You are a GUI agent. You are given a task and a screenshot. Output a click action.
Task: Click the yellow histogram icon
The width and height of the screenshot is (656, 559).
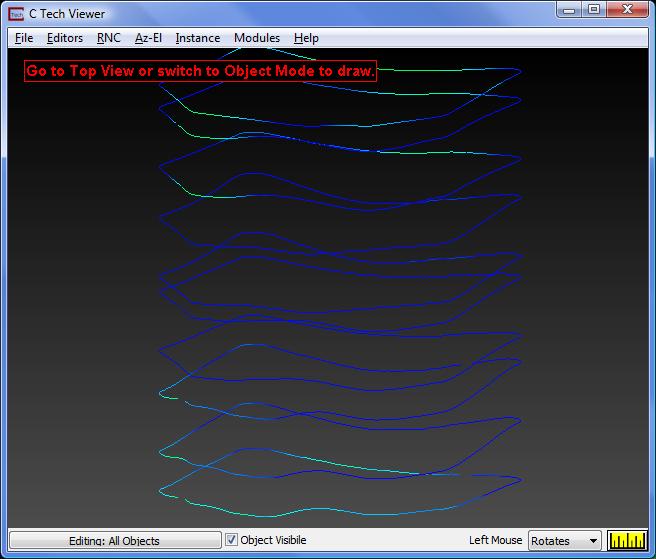click(x=627, y=540)
